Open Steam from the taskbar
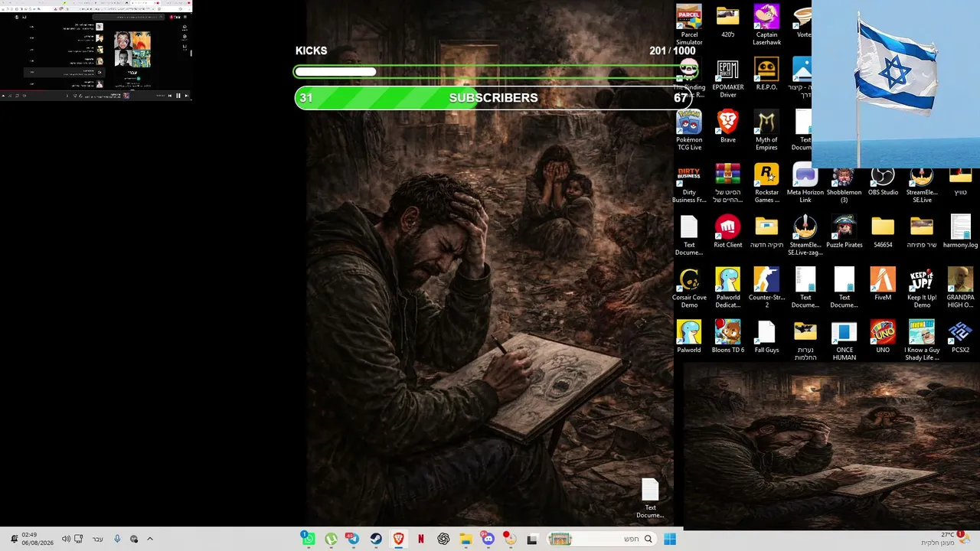The height and width of the screenshot is (551, 980). [376, 539]
